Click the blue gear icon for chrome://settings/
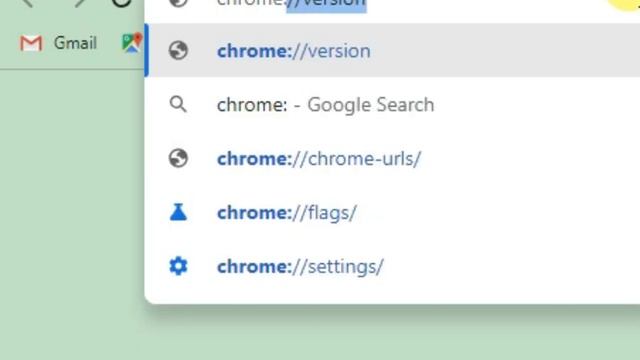The image size is (640, 360). [178, 266]
